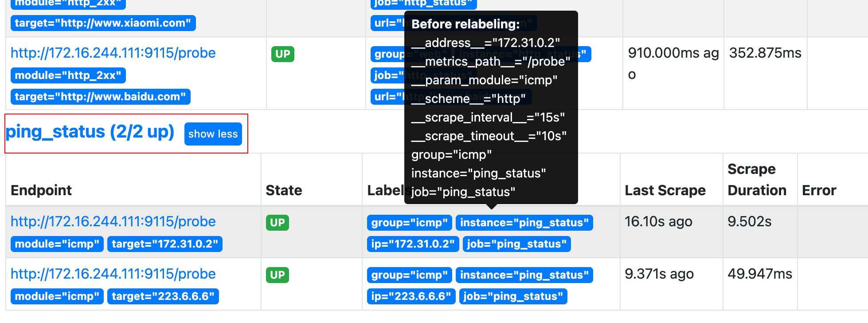Click the 910.000ms ago last scrape value
Screen dimensions: 868x323
[673, 63]
